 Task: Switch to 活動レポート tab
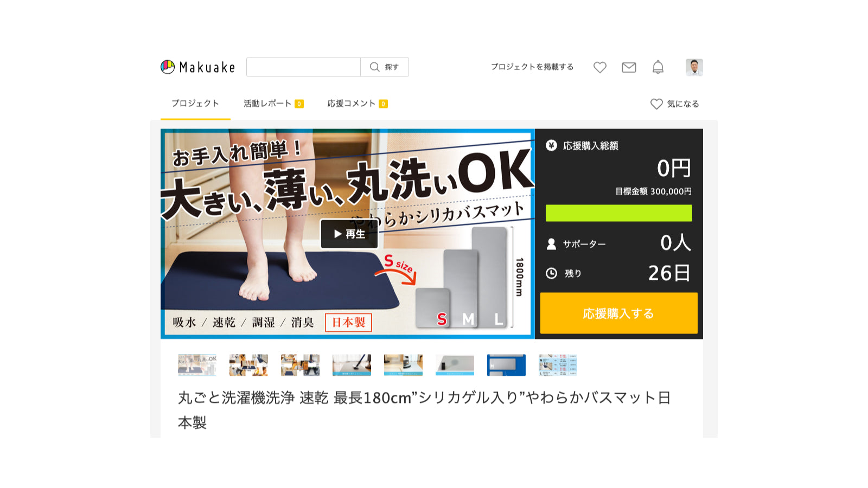click(x=273, y=104)
